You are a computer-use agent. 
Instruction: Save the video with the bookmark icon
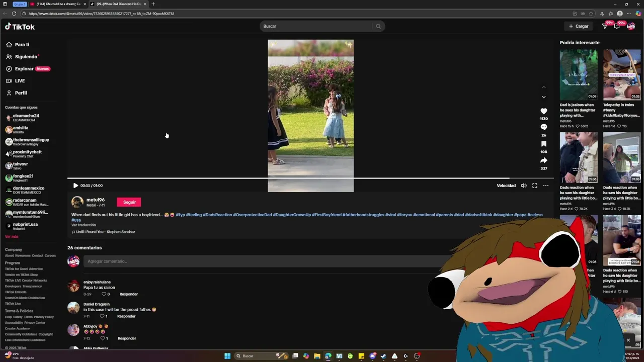[543, 144]
